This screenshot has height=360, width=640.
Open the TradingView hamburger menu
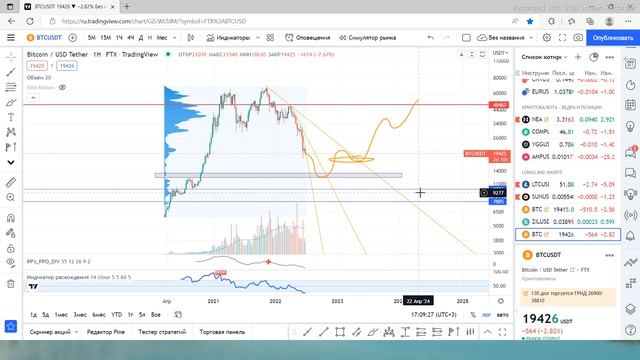click(x=11, y=38)
